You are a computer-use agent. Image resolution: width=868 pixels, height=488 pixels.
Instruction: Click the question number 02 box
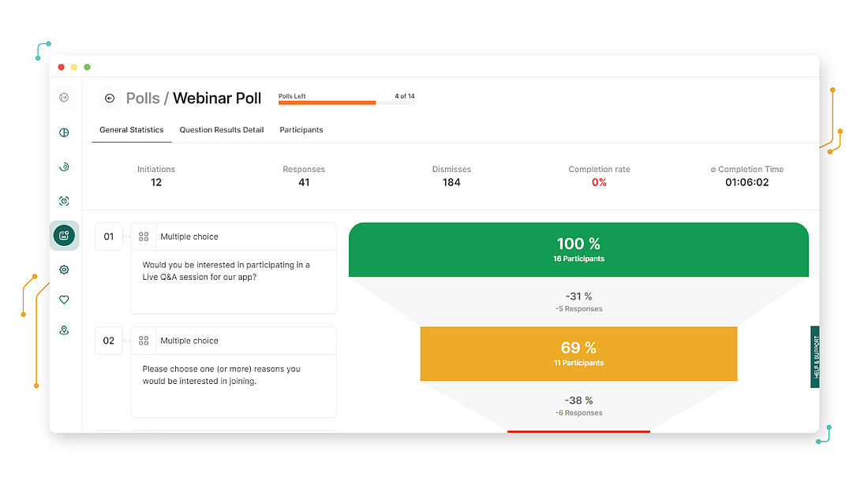pyautogui.click(x=109, y=341)
